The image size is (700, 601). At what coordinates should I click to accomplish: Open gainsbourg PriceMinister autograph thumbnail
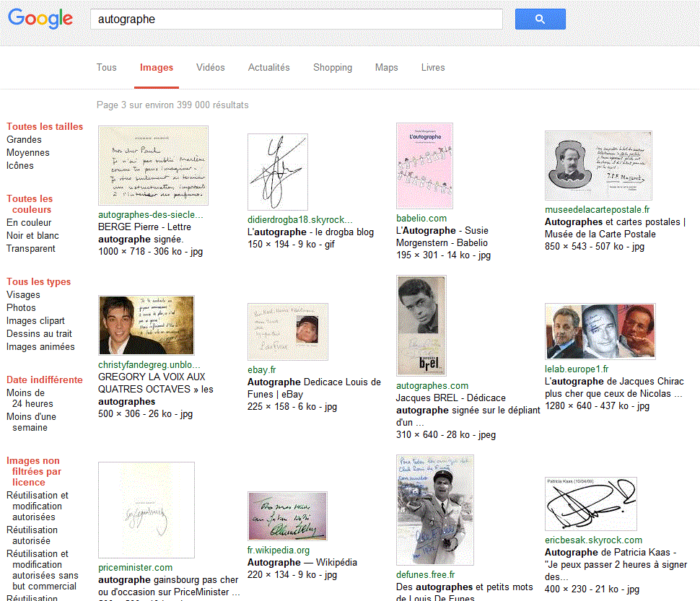pyautogui.click(x=146, y=510)
